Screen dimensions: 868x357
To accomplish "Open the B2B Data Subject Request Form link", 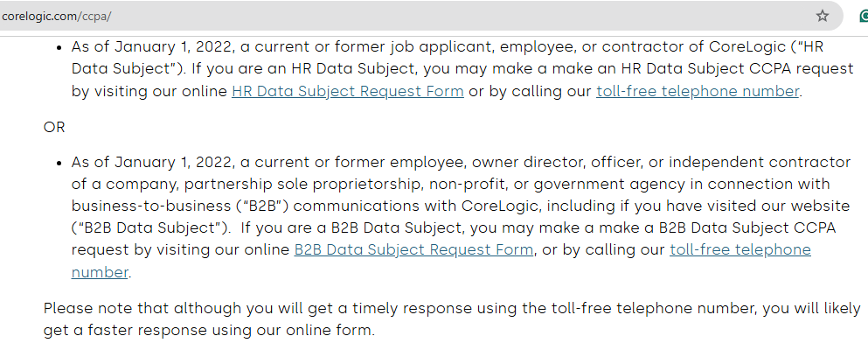I will click(413, 250).
